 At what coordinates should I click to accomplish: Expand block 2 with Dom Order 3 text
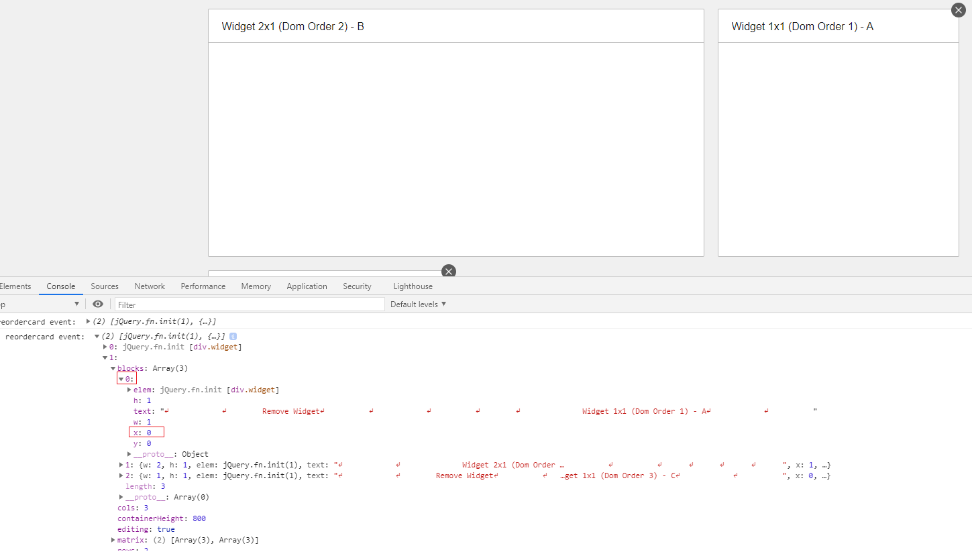pyautogui.click(x=121, y=475)
